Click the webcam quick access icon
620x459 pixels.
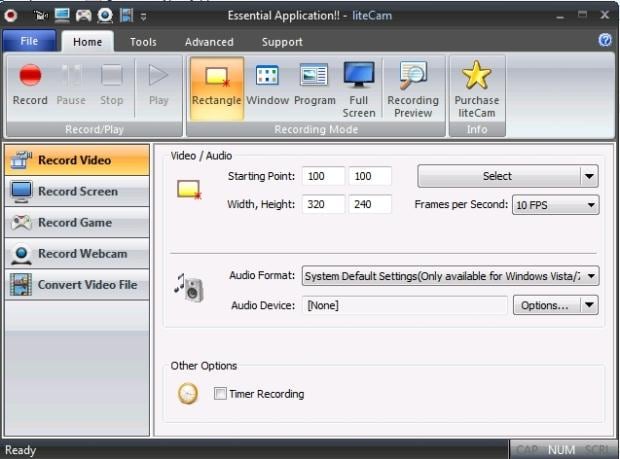pyautogui.click(x=105, y=16)
